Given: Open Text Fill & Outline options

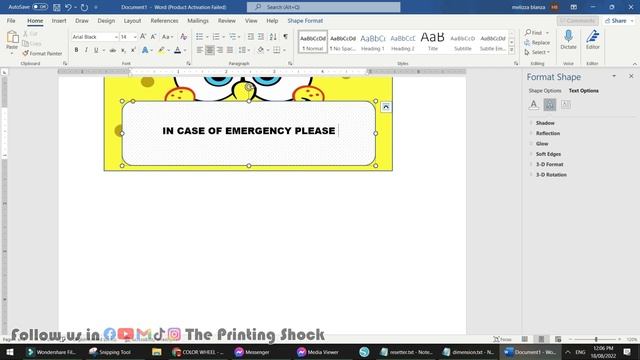Looking at the screenshot, I should (533, 104).
